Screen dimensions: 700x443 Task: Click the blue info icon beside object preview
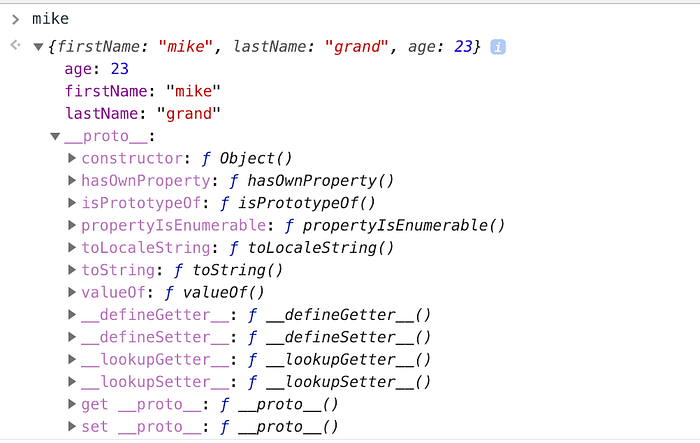pos(498,47)
